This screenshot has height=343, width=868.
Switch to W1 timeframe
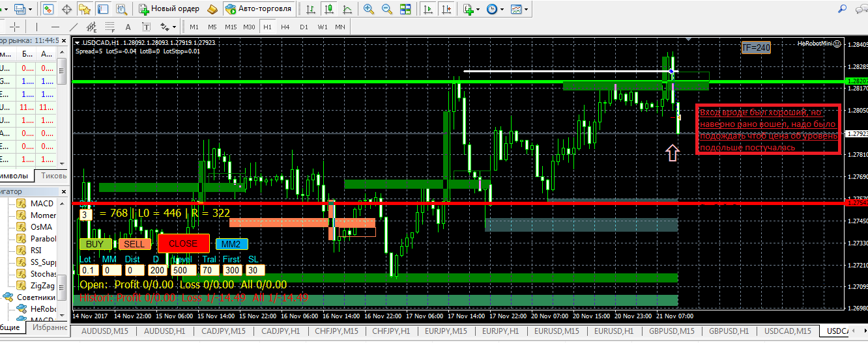point(323,27)
